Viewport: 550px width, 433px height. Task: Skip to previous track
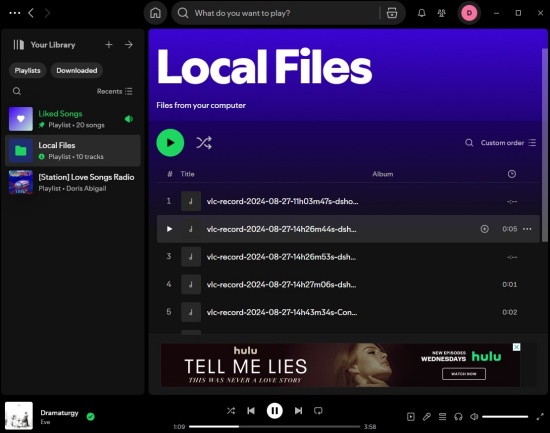coord(251,411)
